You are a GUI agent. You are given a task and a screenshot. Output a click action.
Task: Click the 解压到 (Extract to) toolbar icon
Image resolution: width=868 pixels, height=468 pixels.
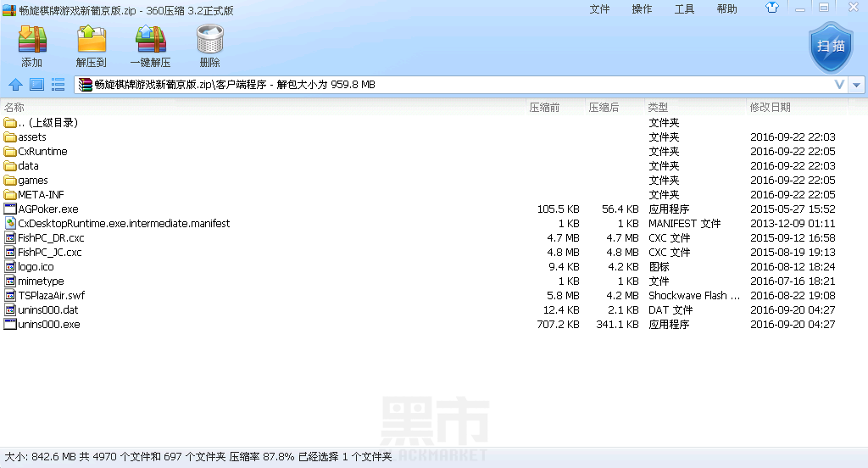coord(92,39)
